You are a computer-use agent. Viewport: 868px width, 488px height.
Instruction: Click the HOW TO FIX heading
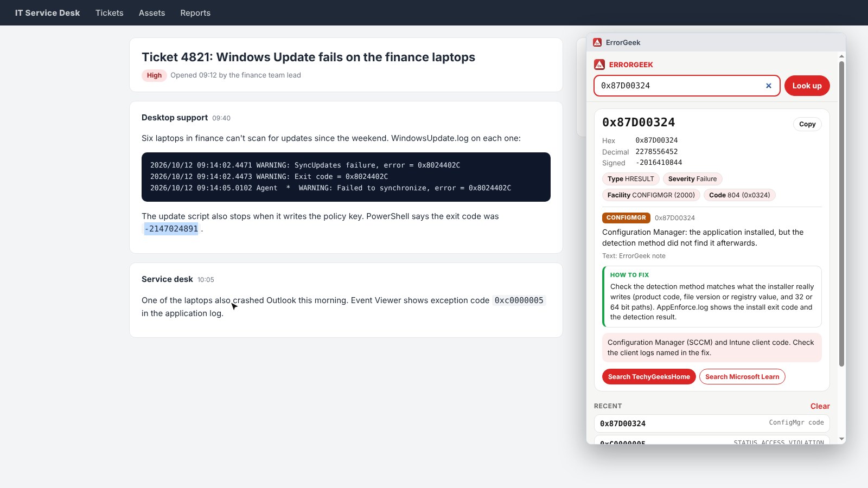[629, 275]
